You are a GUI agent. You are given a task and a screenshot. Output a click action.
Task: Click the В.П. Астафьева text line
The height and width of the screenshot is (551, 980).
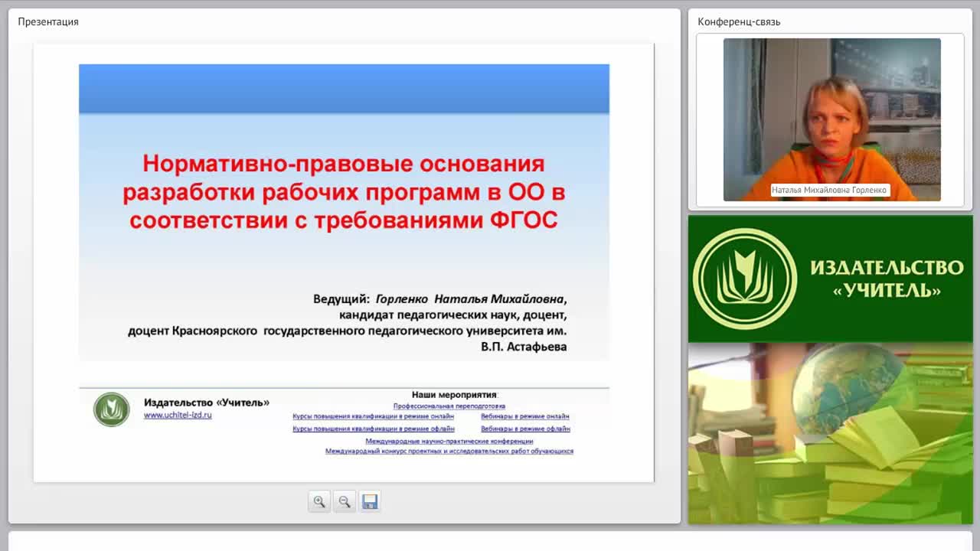pos(524,347)
